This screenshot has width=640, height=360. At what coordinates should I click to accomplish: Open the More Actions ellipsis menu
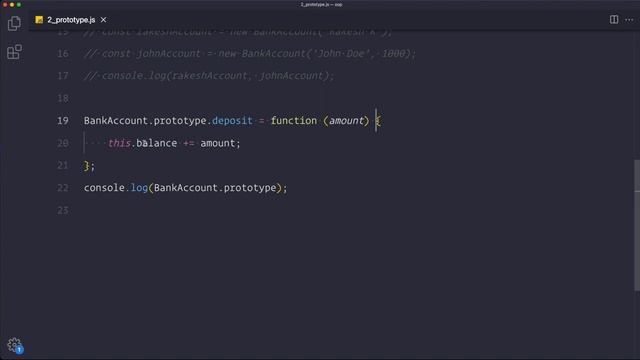(629, 20)
